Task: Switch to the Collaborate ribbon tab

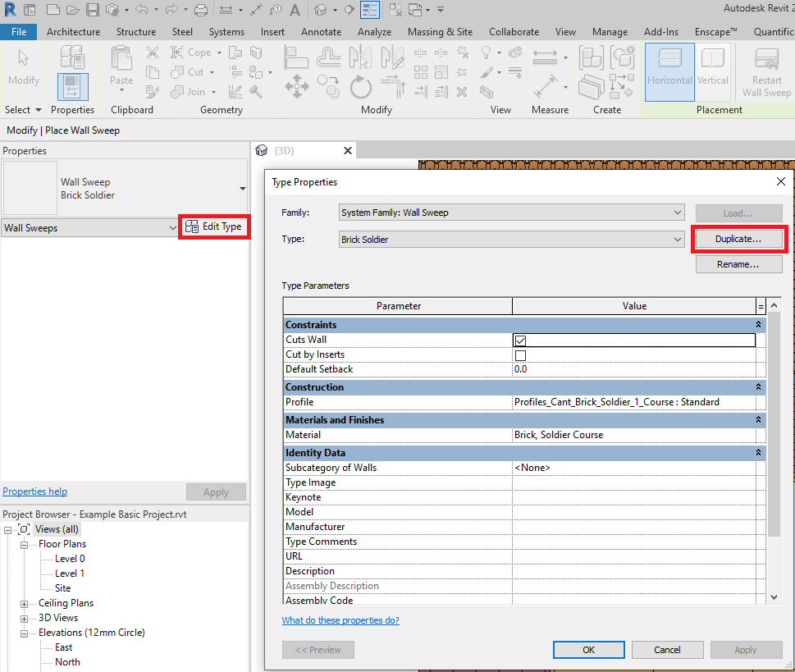Action: point(514,31)
